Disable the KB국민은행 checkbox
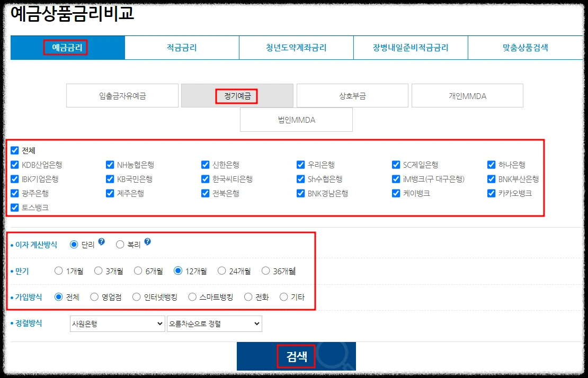This screenshot has width=588, height=378. (110, 179)
